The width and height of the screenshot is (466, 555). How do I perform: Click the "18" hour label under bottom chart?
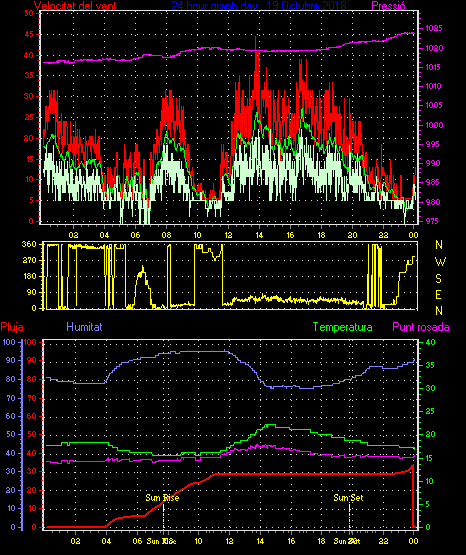click(321, 541)
